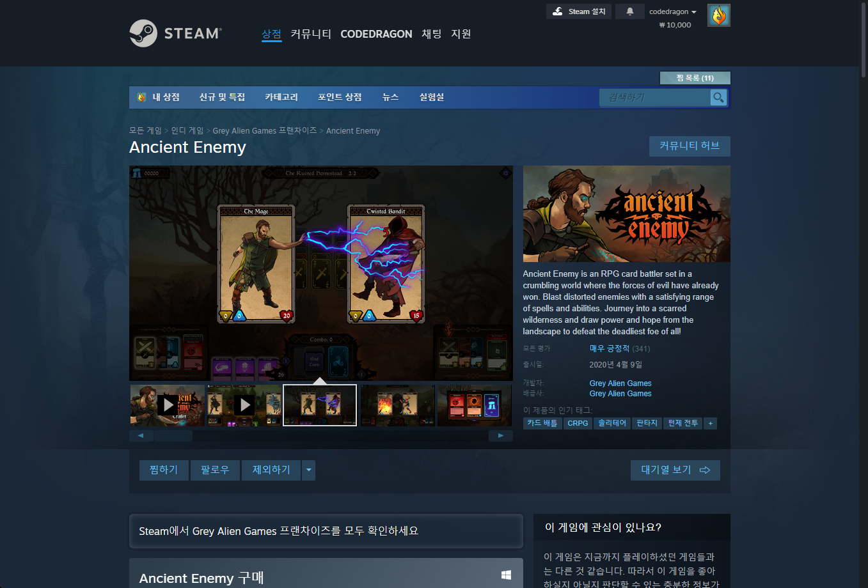Go to the 커뮤니티 header menu
The image size is (868, 588).
tap(311, 34)
